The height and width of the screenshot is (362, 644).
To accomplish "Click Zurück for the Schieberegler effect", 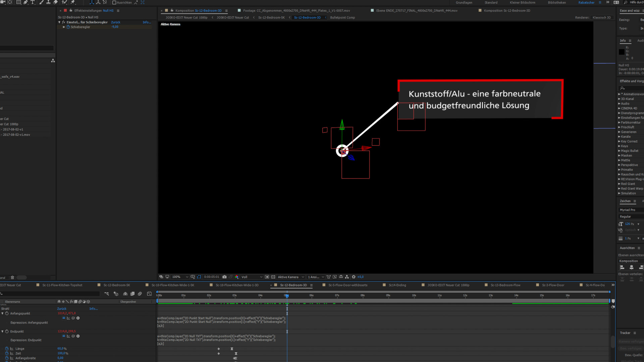I will coord(115,22).
